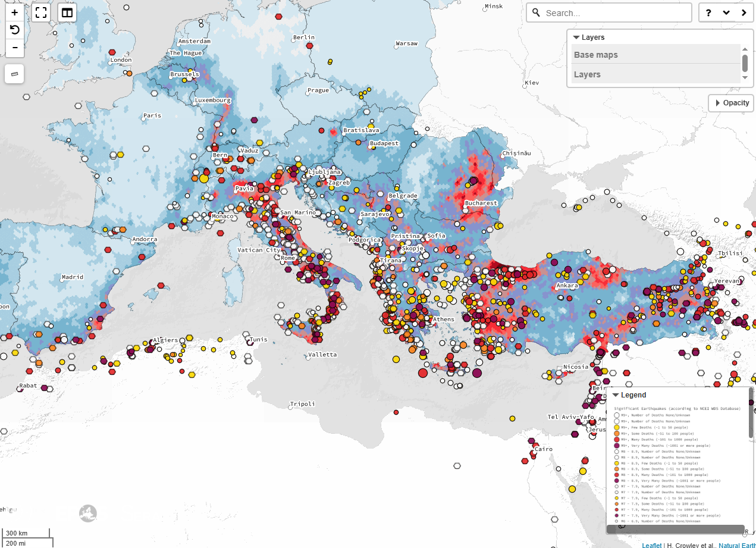Open the split-screen compare view
756x548 pixels.
click(67, 12)
